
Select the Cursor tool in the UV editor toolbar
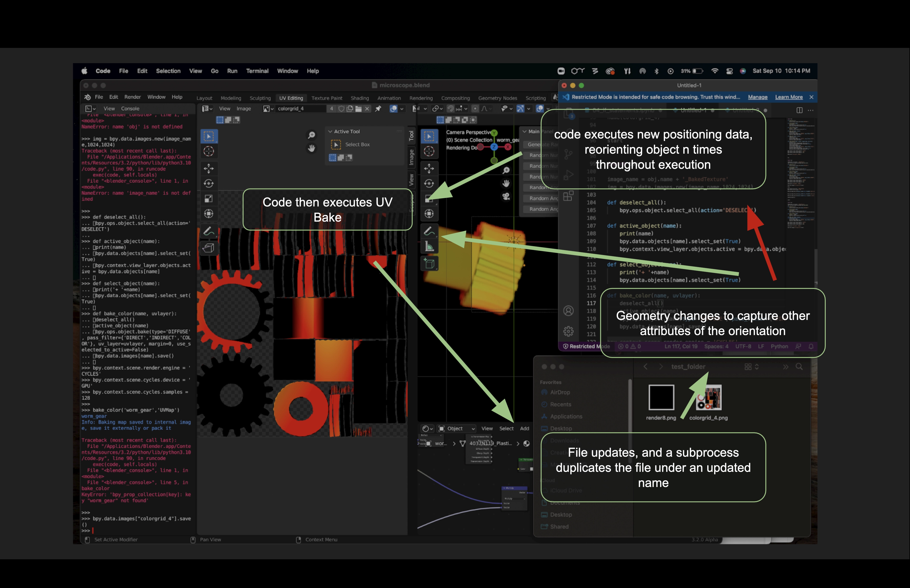tap(209, 151)
